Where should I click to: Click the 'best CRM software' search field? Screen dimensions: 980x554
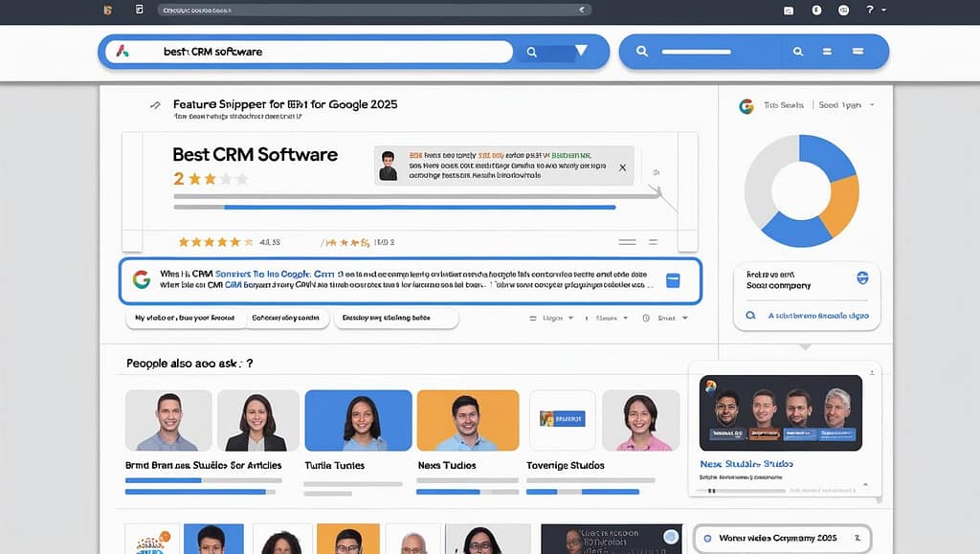(x=309, y=52)
